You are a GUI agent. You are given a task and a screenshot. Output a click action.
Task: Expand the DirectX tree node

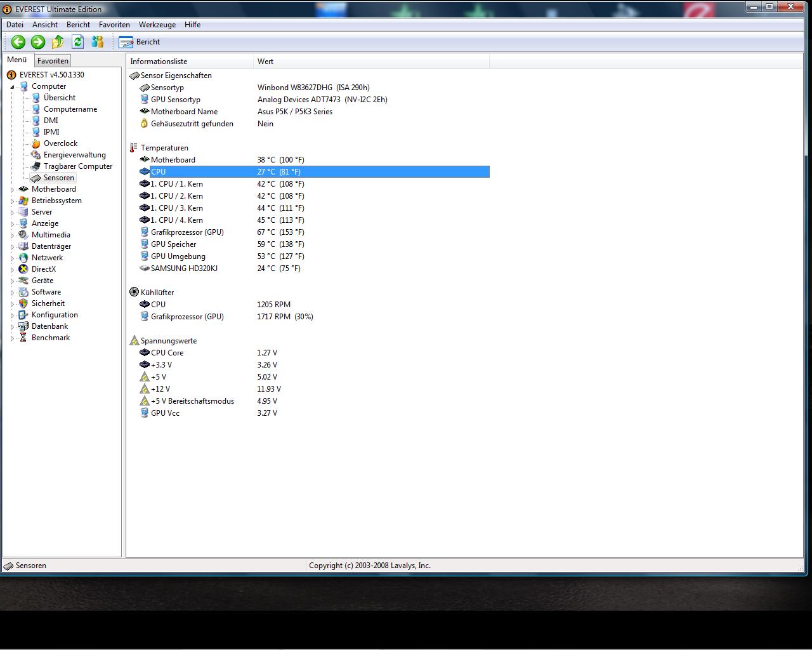pyautogui.click(x=12, y=270)
